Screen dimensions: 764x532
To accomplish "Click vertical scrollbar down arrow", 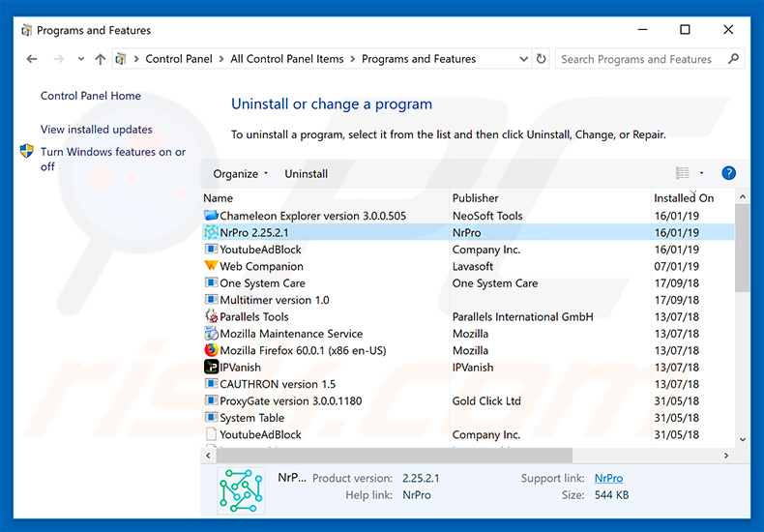I will [743, 439].
